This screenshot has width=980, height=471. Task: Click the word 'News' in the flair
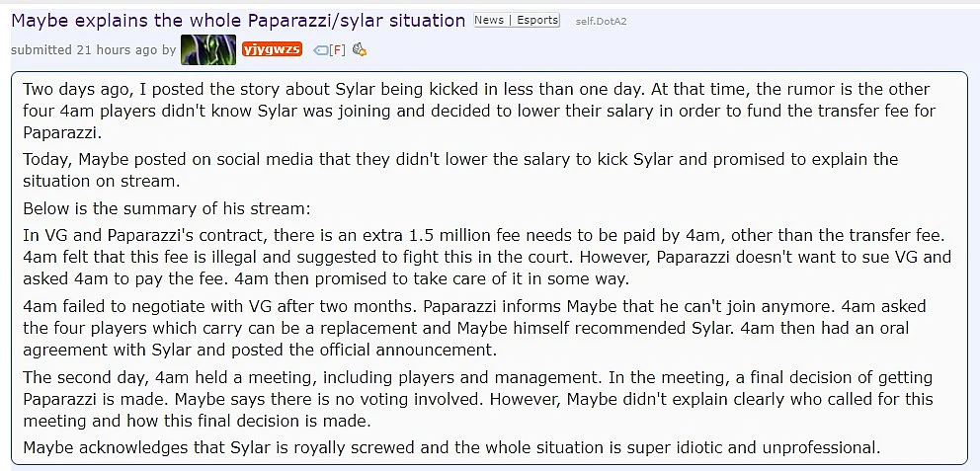pyautogui.click(x=489, y=20)
